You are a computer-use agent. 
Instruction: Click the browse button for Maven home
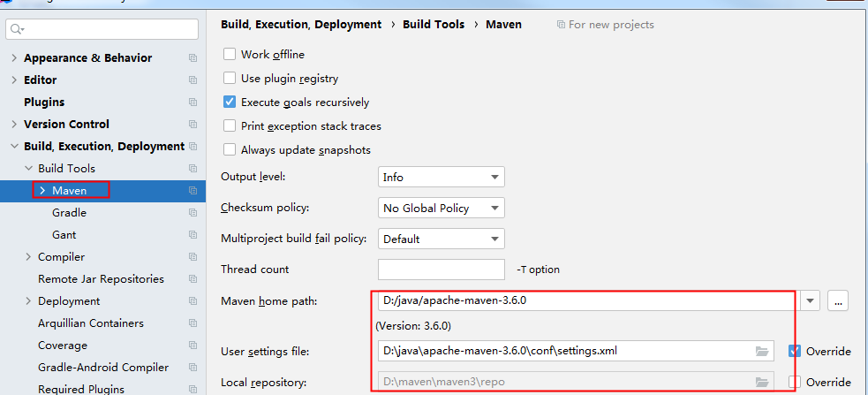tap(838, 300)
